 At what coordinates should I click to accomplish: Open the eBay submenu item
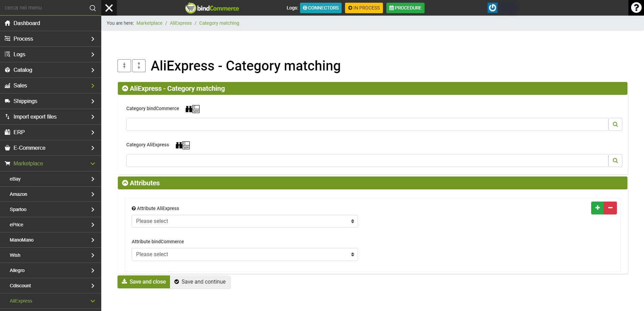tap(50, 179)
